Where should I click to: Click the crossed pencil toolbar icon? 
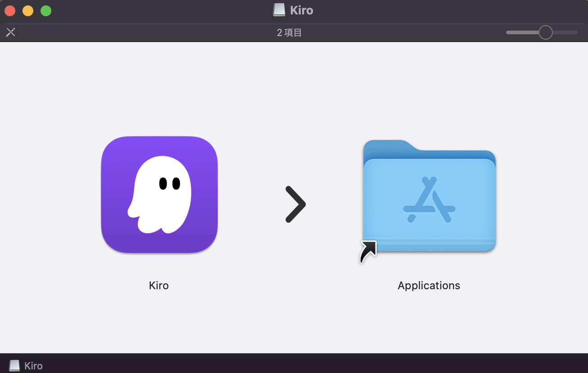pyautogui.click(x=10, y=32)
